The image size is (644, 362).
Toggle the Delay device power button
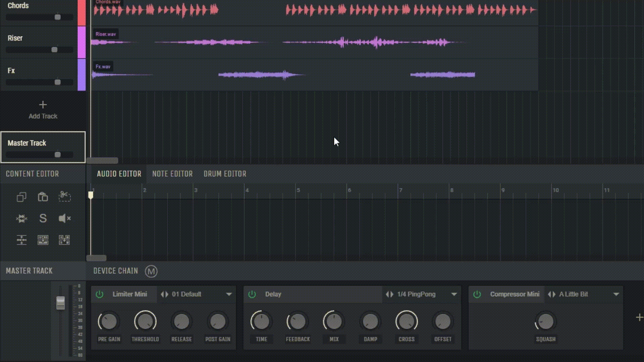[252, 294]
